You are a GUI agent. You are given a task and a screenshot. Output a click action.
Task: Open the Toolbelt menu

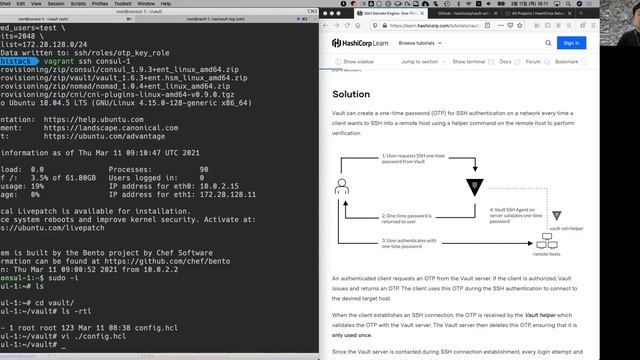[x=122, y=4]
